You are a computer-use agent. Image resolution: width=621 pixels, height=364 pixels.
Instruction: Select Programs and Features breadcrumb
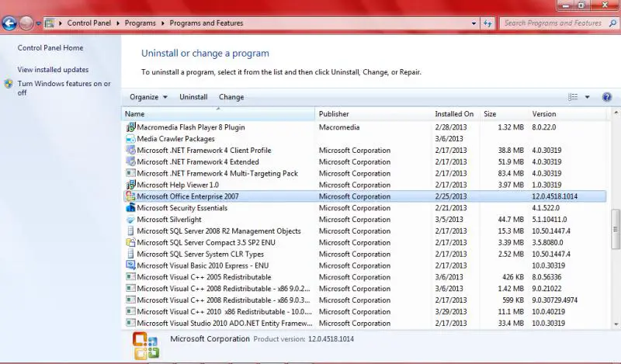tap(206, 23)
